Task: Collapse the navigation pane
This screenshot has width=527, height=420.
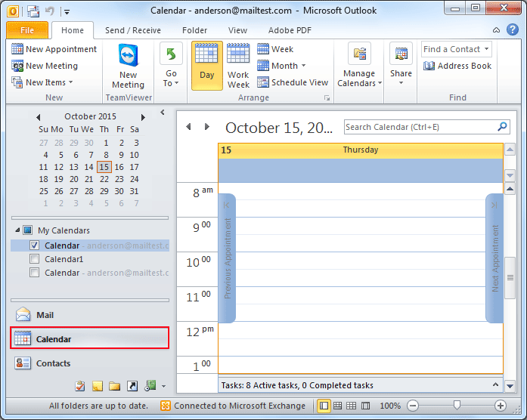Action: point(163,113)
